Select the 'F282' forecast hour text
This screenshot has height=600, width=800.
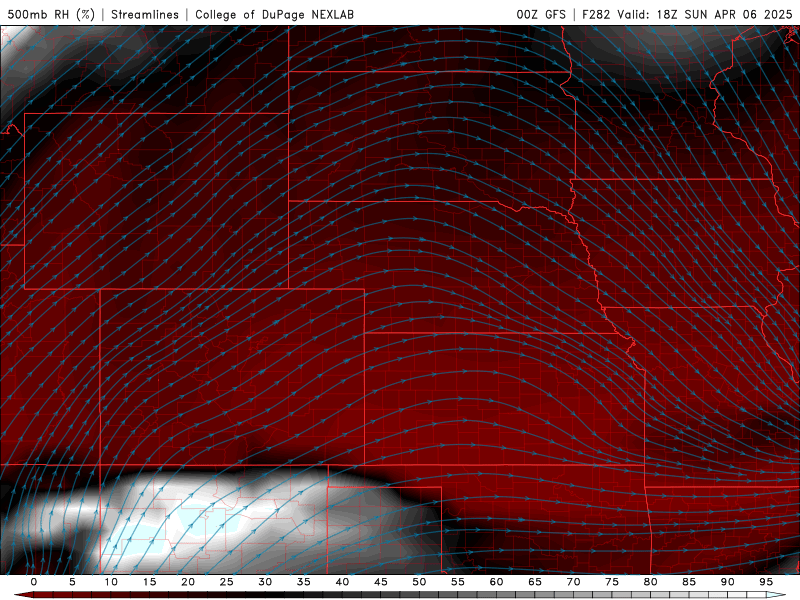596,14
